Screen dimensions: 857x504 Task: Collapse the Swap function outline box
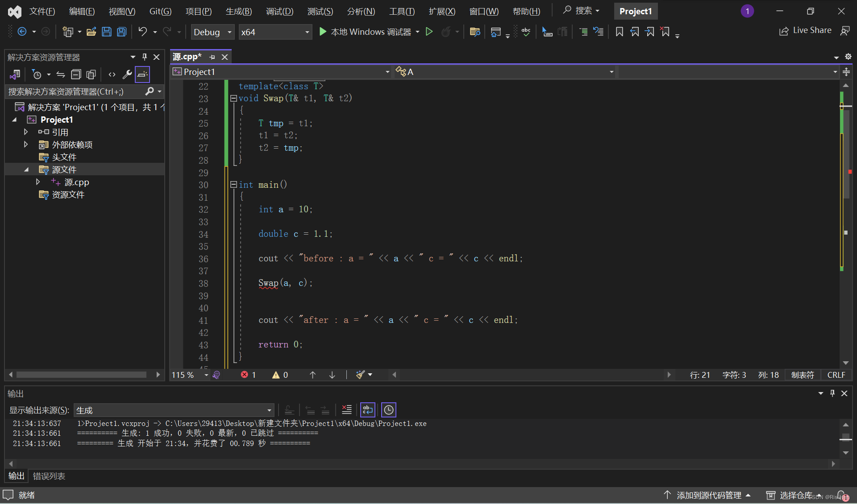[x=233, y=98]
